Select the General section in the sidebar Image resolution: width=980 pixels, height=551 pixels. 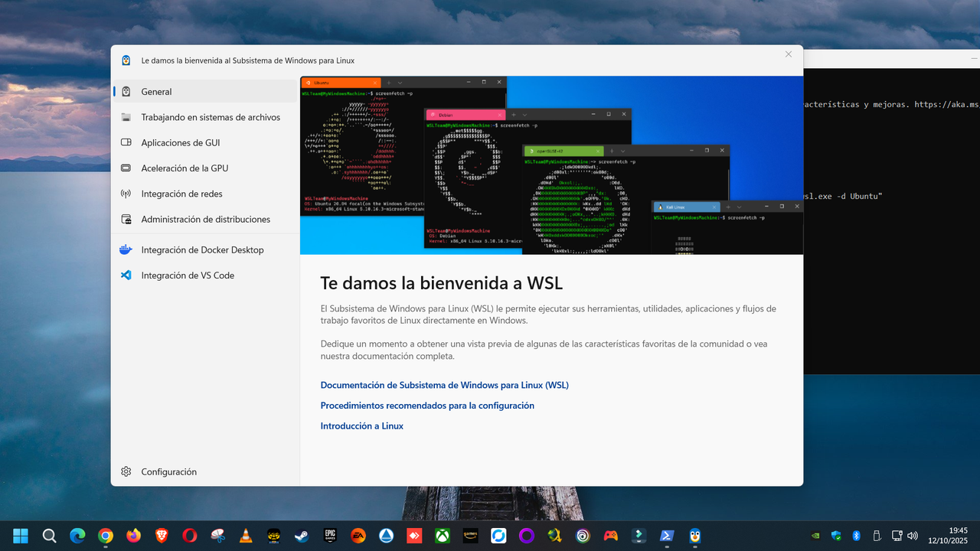pyautogui.click(x=205, y=92)
